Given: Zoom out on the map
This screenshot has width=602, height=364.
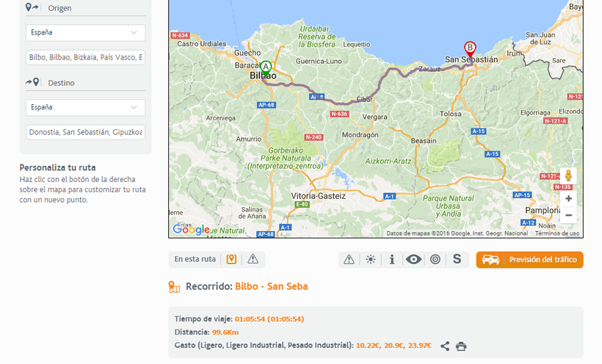Looking at the screenshot, I should pyautogui.click(x=568, y=215).
